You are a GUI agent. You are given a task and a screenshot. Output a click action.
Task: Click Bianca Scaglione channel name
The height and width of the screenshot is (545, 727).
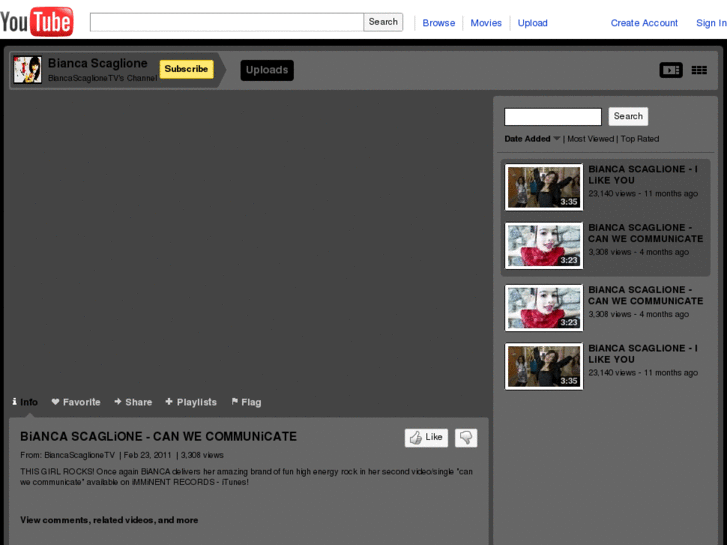coord(98,63)
